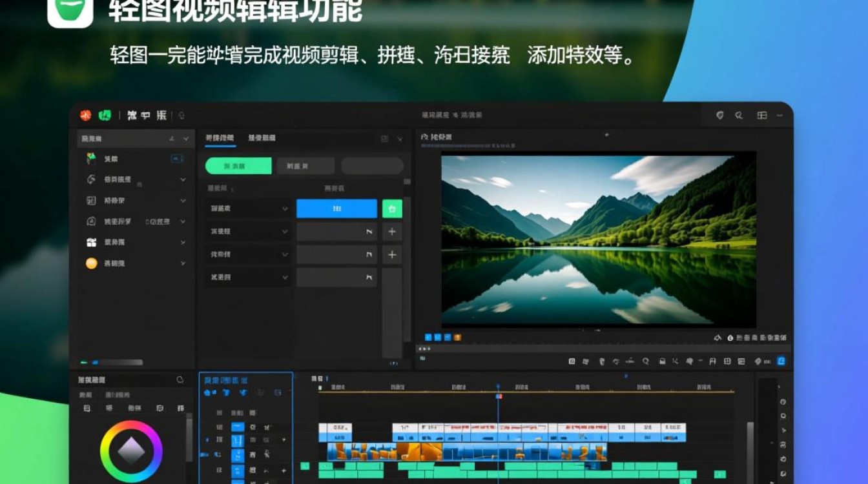Switch to the blue-underlined settings panel tab
This screenshot has height=484, width=868.
pyautogui.click(x=220, y=138)
